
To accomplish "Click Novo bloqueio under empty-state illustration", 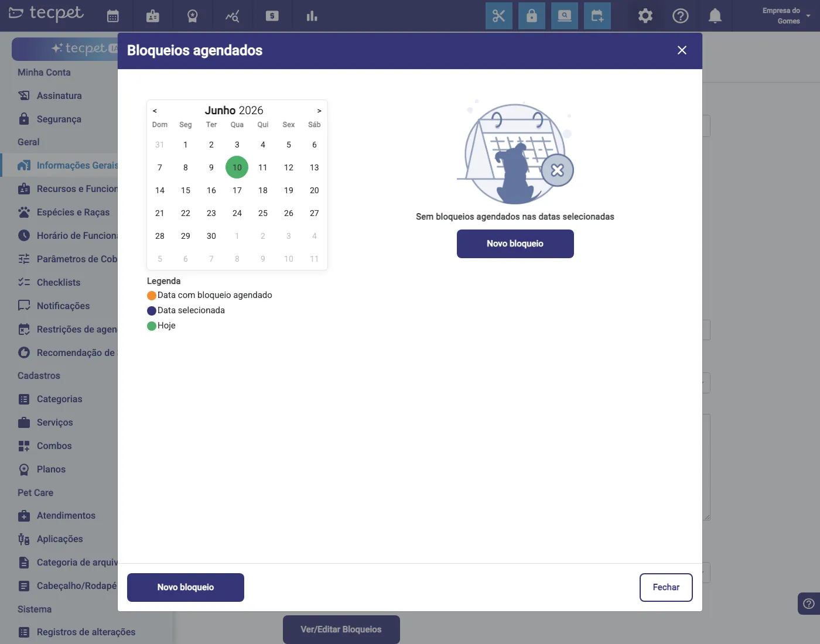I will pos(515,244).
